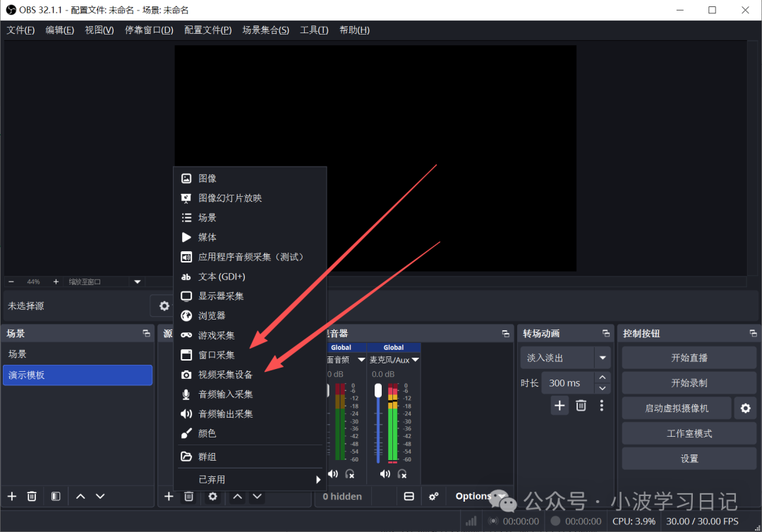Viewport: 762px width, 532px height.
Task: Open scene properties with the gear icon
Action: click(x=164, y=306)
